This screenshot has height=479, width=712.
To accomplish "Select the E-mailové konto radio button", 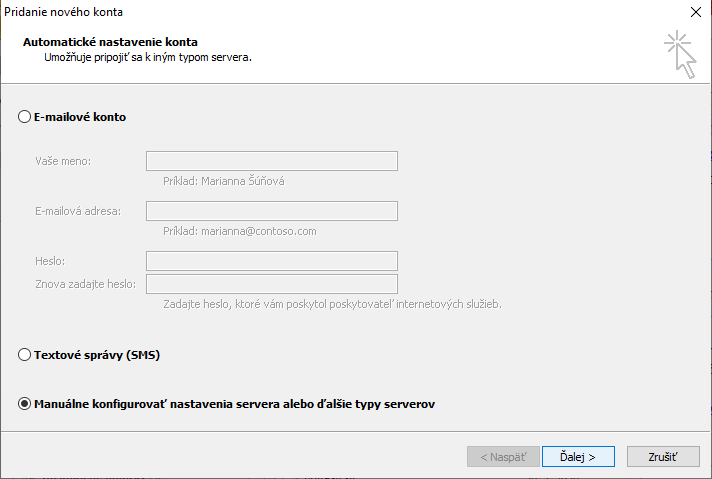I will [x=25, y=117].
